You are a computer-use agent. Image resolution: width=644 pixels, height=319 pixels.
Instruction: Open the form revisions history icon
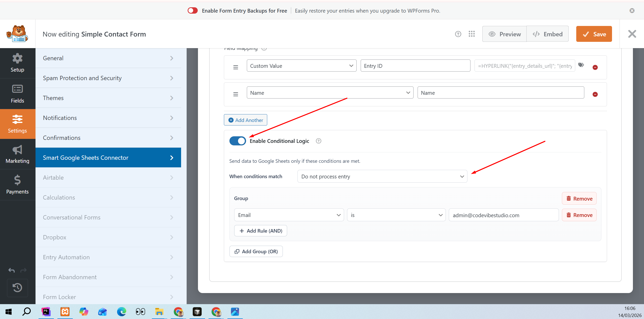point(17,288)
